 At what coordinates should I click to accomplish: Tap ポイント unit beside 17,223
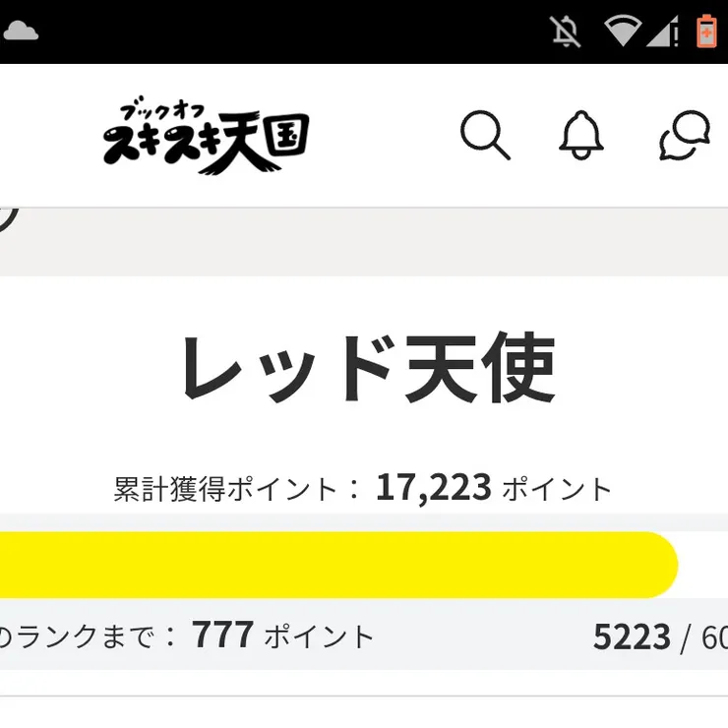tap(557, 489)
